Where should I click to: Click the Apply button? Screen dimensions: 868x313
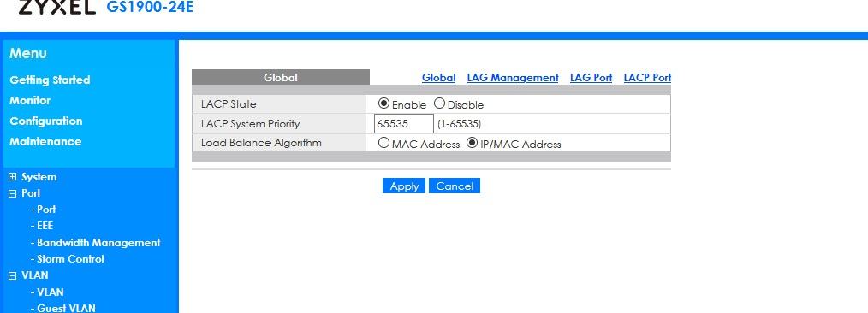click(404, 186)
